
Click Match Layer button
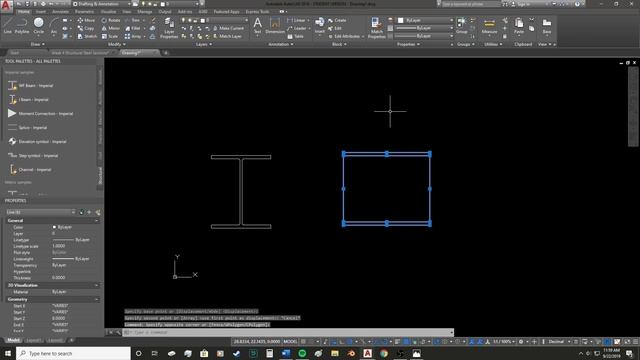(227, 36)
